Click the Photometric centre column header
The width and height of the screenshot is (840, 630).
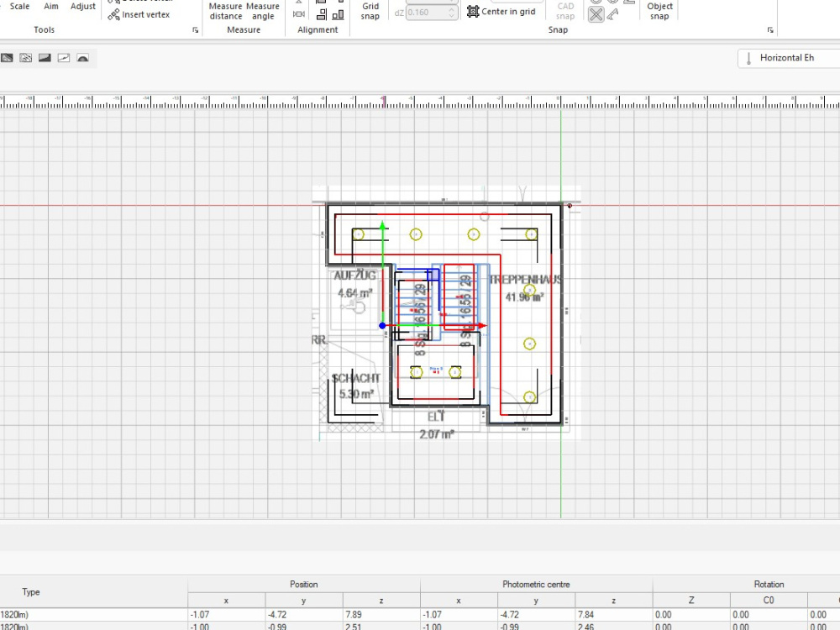pos(536,585)
